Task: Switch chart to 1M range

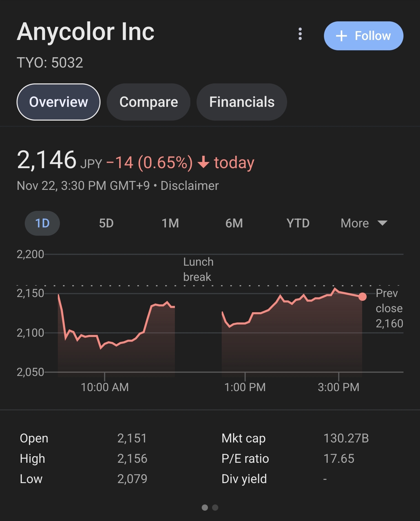Action: tap(170, 223)
